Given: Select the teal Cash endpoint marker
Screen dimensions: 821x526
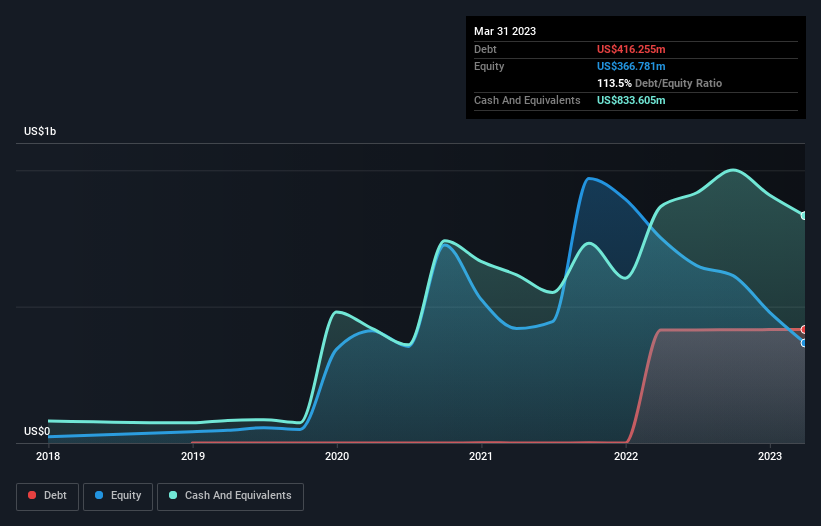Looking at the screenshot, I should click(804, 216).
